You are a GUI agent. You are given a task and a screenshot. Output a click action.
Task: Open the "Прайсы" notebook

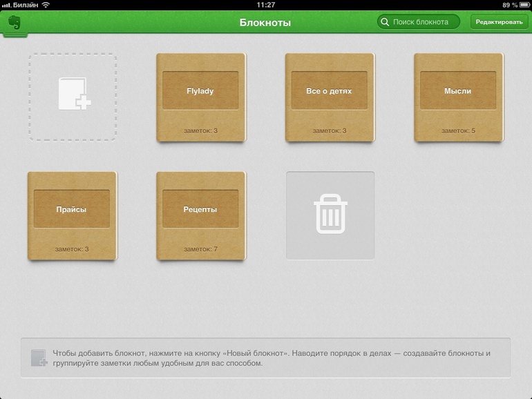click(x=72, y=209)
